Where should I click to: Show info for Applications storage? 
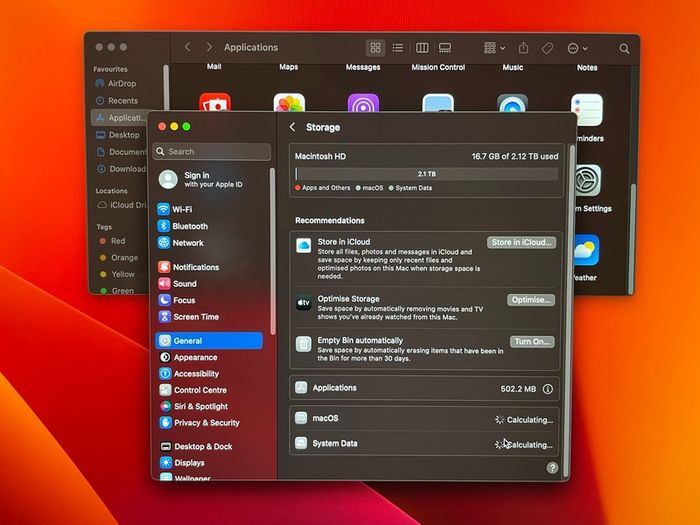[x=548, y=389]
